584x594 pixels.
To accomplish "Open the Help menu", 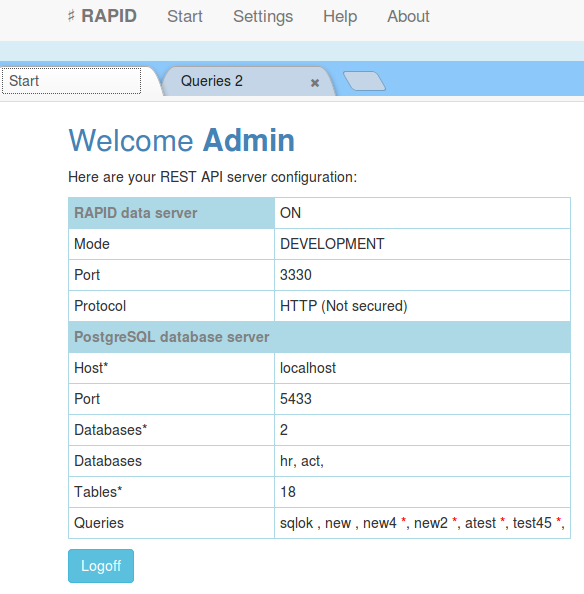I will click(x=340, y=16).
